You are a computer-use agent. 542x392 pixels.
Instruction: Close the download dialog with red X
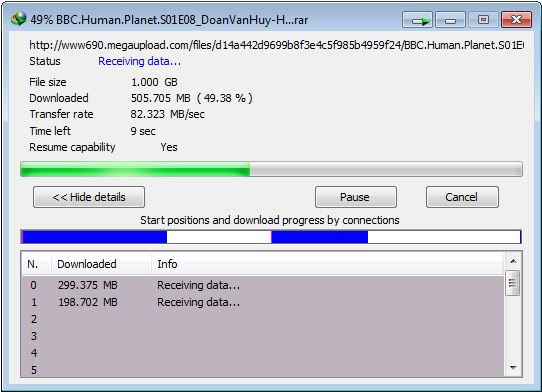pyautogui.click(x=516, y=20)
